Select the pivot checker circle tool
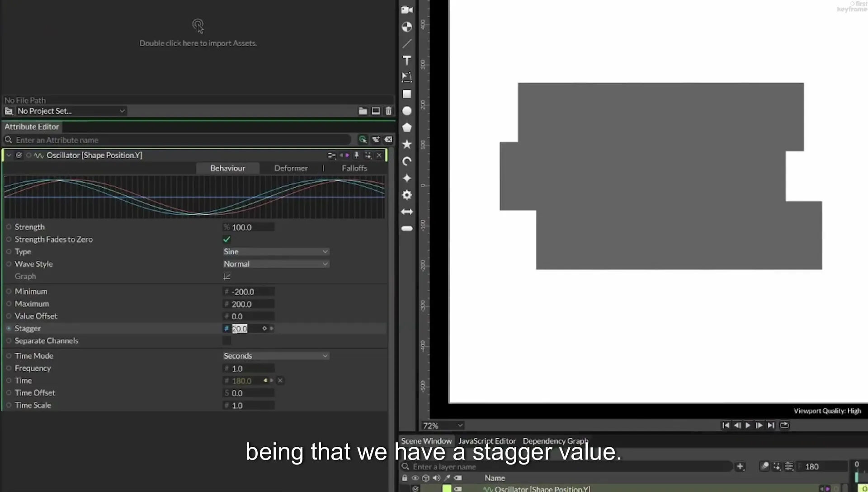Screen dimensions: 868x492 (x=407, y=27)
